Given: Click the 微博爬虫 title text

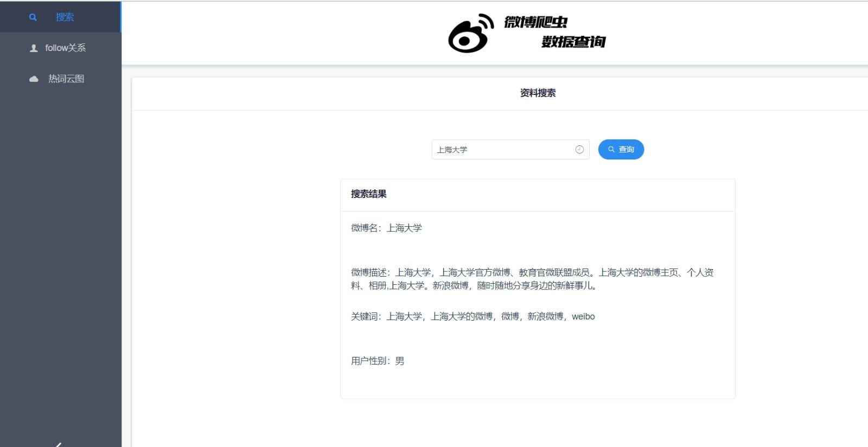Looking at the screenshot, I should [x=535, y=22].
